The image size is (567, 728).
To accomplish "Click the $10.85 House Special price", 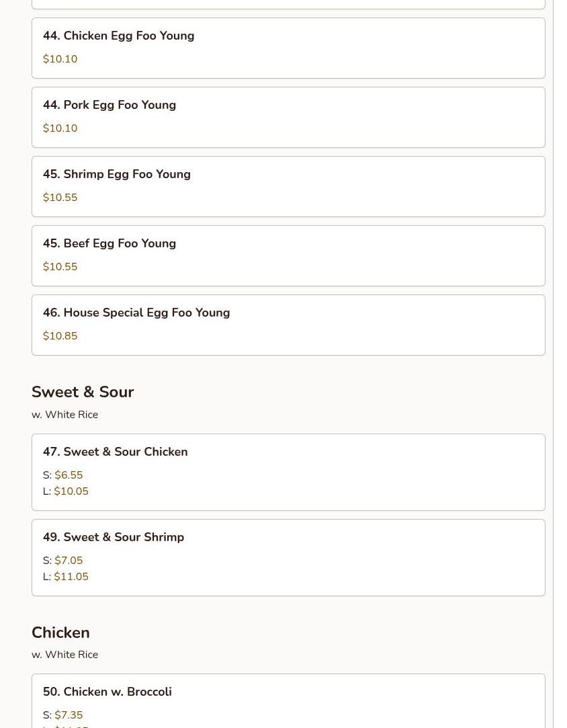I will [x=60, y=336].
